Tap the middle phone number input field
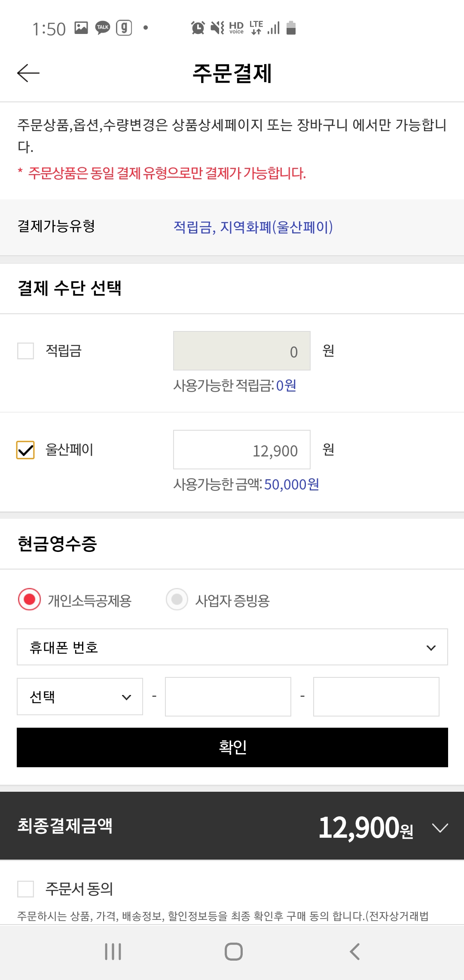Viewport: 464px width, 980px height. tap(228, 696)
